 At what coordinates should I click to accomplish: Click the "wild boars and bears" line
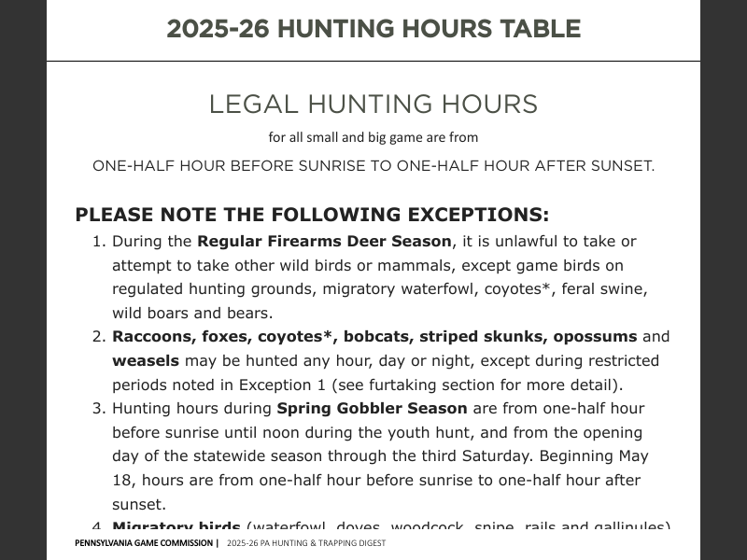192,313
